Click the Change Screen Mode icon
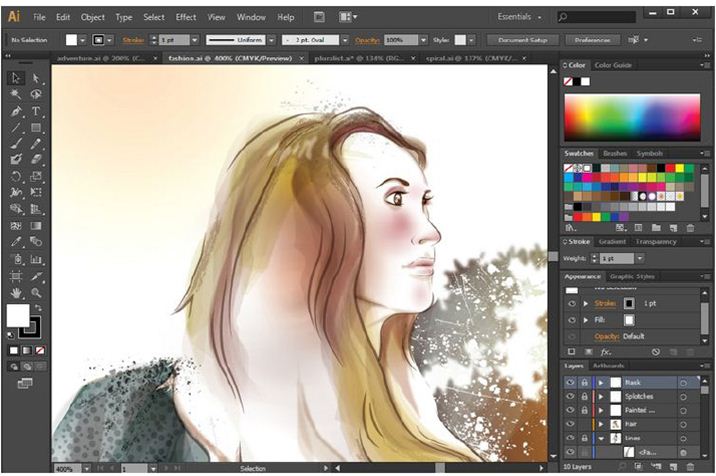Viewport: 716px width, 476px height. (25, 383)
